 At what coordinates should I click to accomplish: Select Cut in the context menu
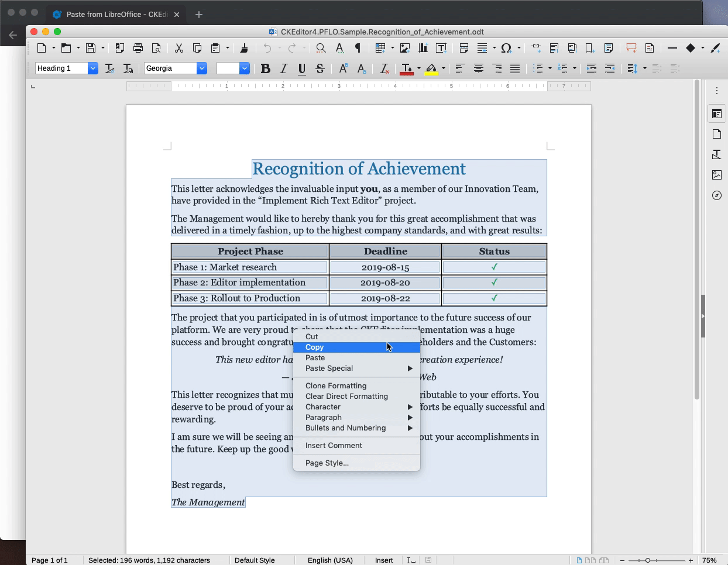click(356, 336)
